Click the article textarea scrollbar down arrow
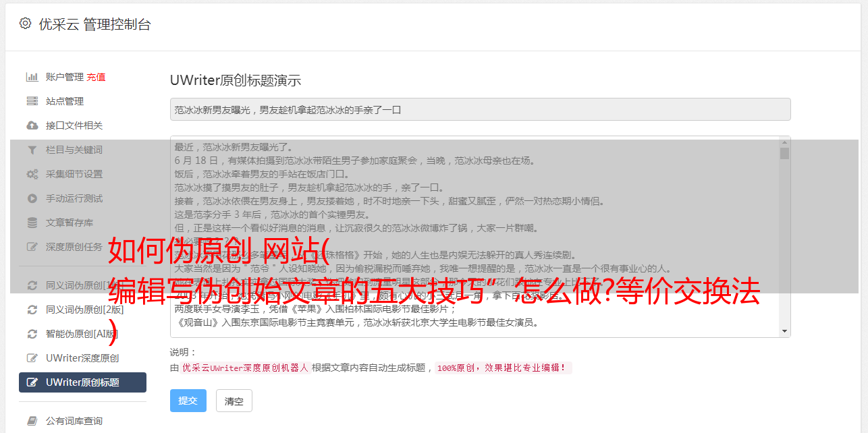The height and width of the screenshot is (433, 868). (x=784, y=331)
